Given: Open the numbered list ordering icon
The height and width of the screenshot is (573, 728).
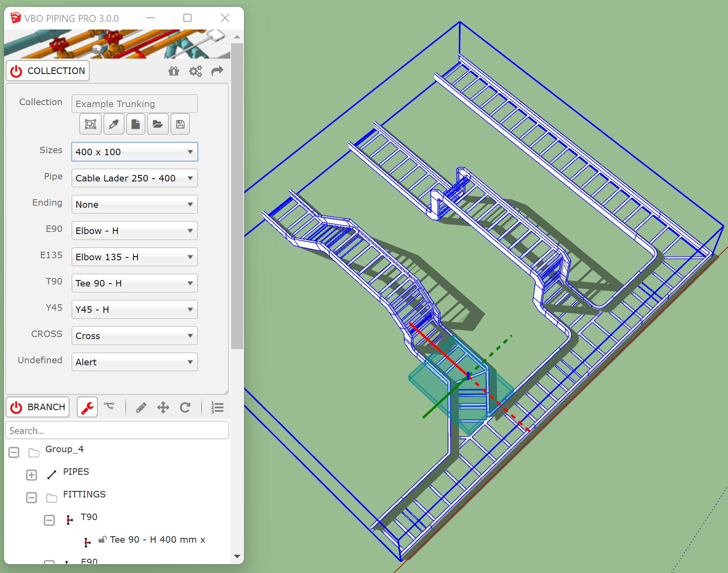Looking at the screenshot, I should (217, 408).
